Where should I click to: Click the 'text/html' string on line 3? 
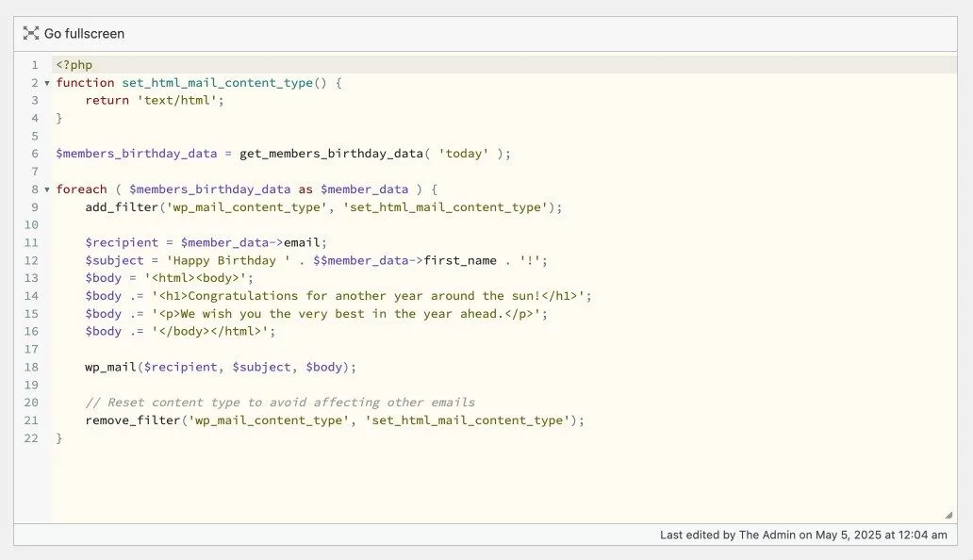(177, 100)
